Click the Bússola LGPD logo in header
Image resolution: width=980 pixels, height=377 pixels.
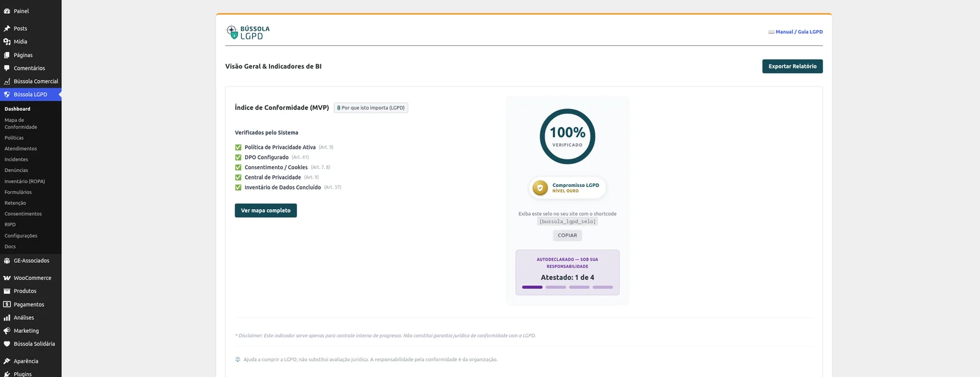(x=248, y=32)
